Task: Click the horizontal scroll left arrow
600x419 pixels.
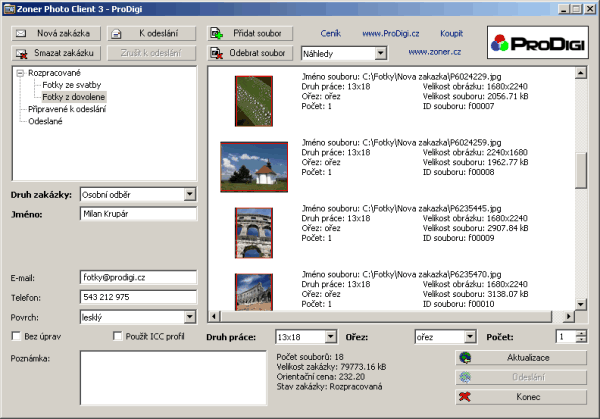Action: (214, 316)
